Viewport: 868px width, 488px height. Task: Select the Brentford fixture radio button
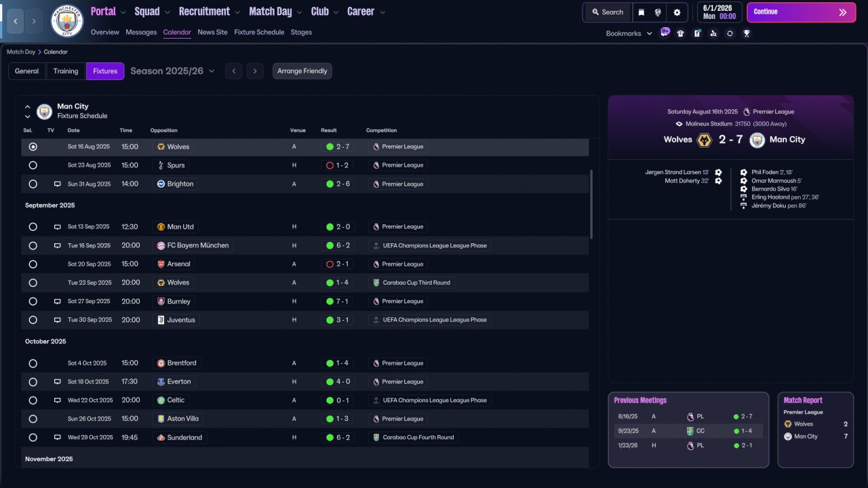click(33, 363)
